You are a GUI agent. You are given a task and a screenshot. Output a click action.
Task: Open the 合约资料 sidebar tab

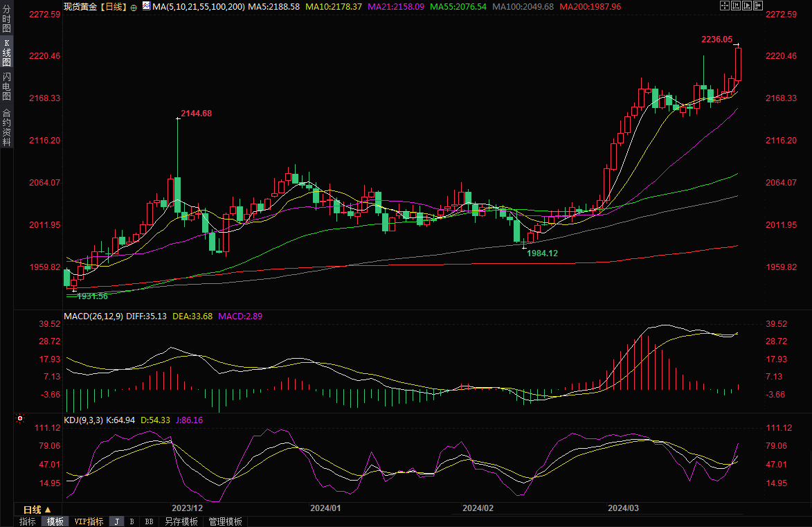[x=6, y=127]
